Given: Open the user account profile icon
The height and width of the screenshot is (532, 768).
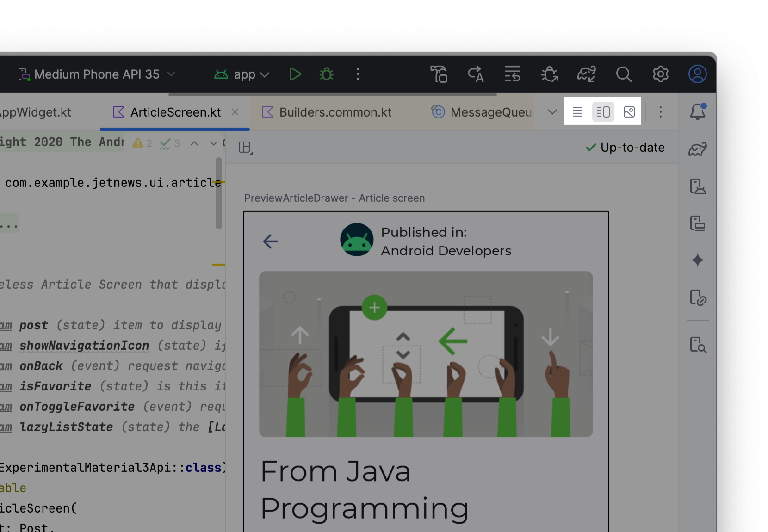Looking at the screenshot, I should pyautogui.click(x=697, y=74).
